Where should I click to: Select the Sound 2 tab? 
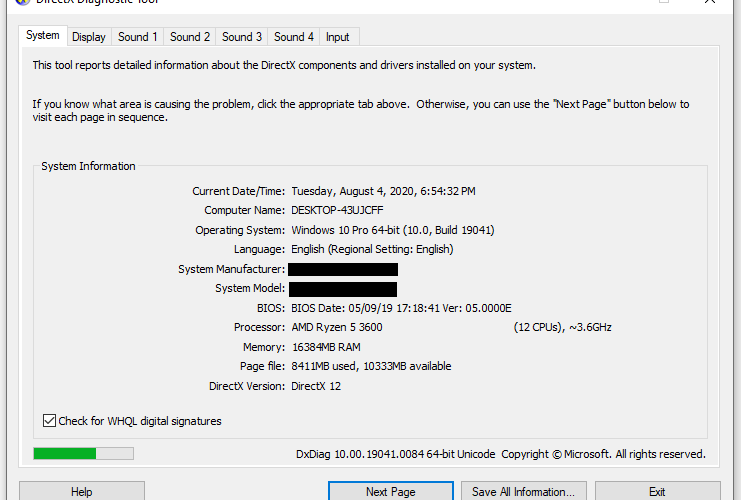tap(190, 37)
